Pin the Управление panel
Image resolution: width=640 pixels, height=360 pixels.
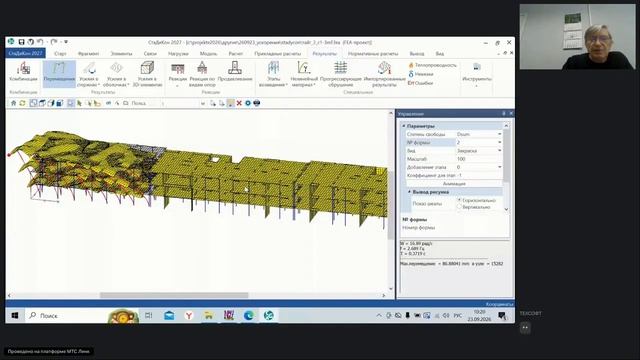coord(504,113)
